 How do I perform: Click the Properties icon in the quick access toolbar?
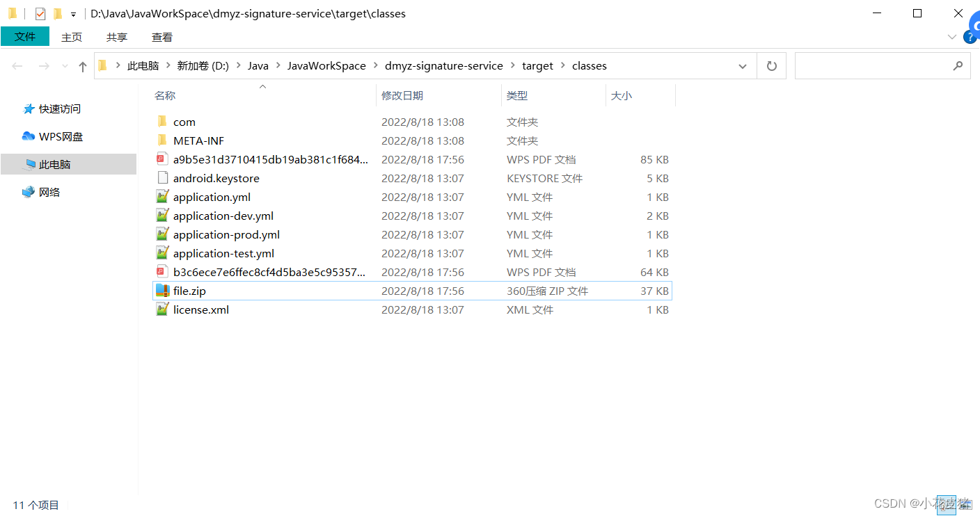(x=40, y=13)
